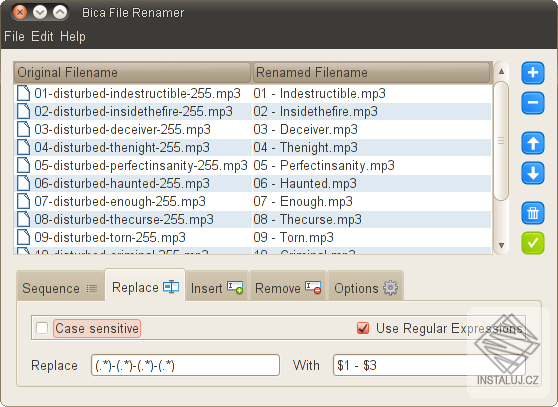Click the file list scrollbar thumb

coord(501,141)
